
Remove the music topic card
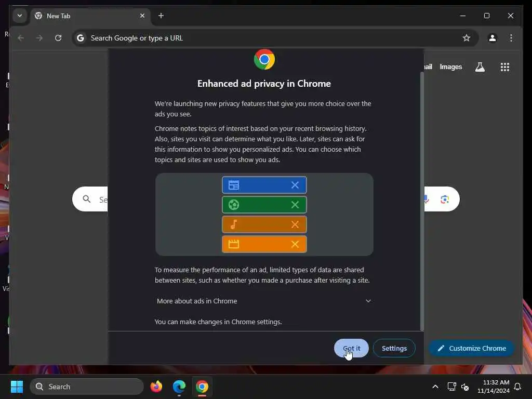pos(295,224)
